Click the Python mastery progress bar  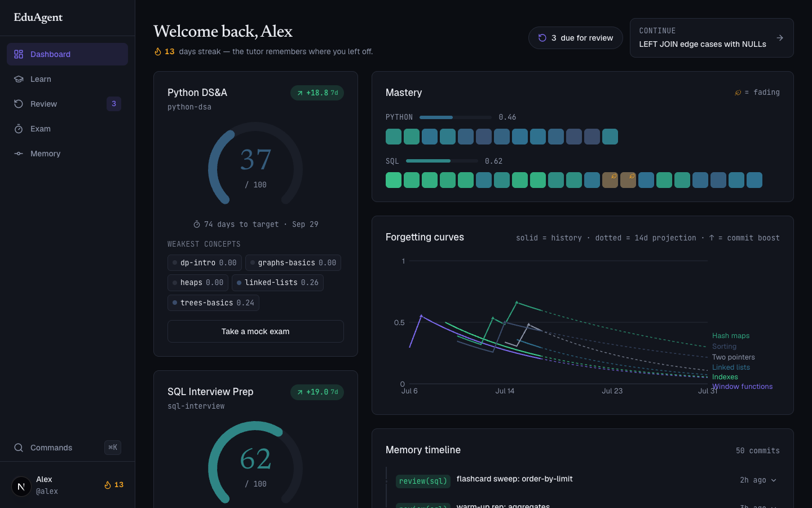456,117
